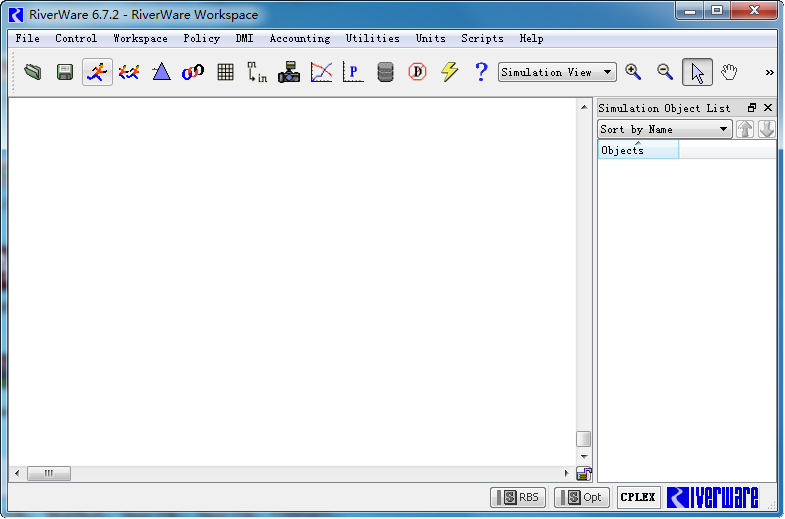The width and height of the screenshot is (785, 519).
Task: Sort by the Objects column header
Action: [638, 150]
